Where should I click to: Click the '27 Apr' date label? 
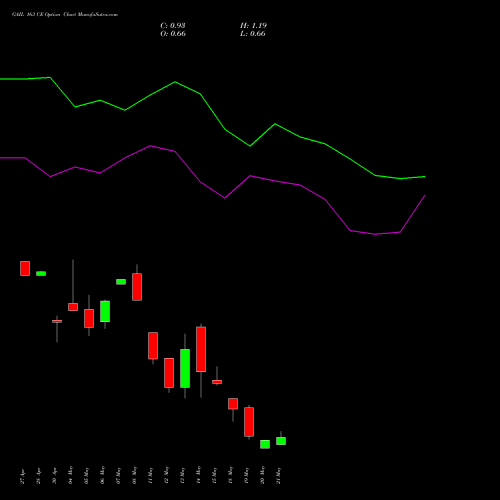tap(23, 476)
